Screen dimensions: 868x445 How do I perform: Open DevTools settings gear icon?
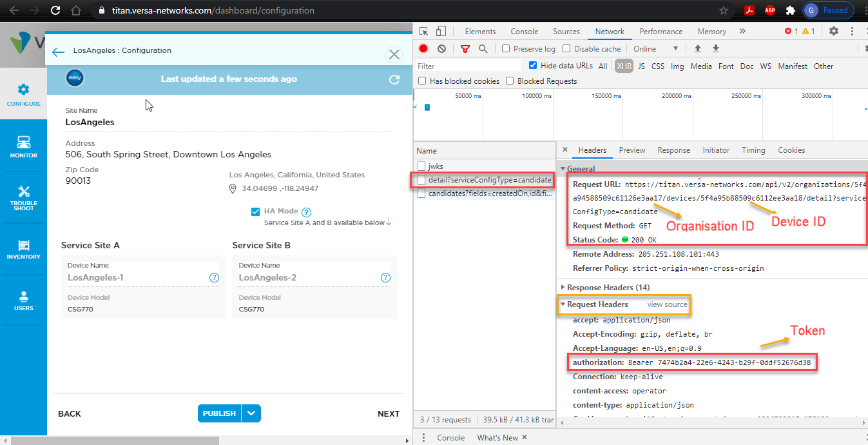(x=834, y=31)
